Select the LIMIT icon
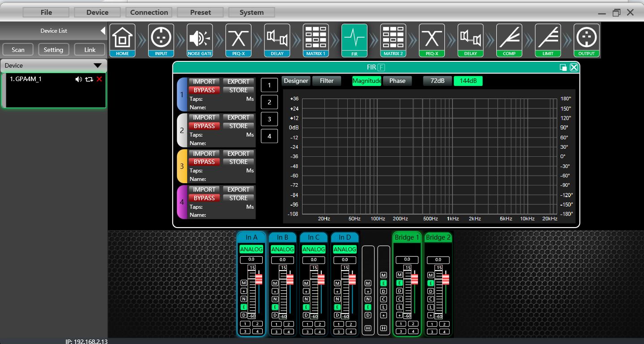644x344 pixels. pyautogui.click(x=548, y=40)
